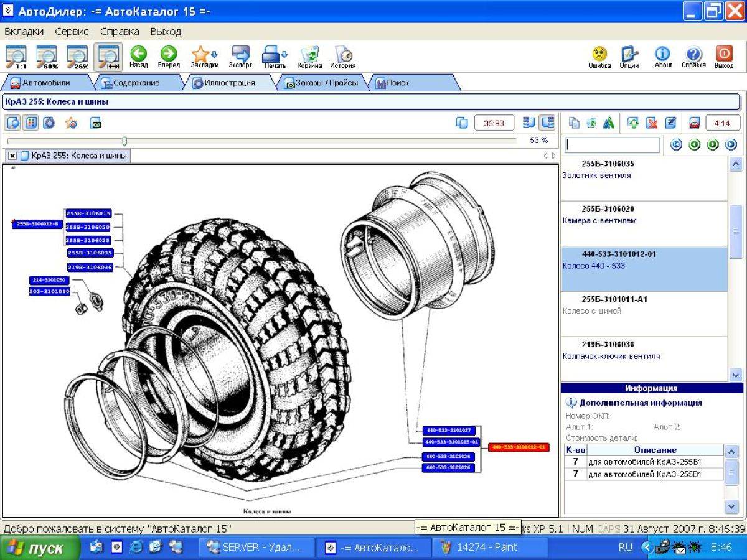Click the cascade windows icon near 35:93
This screenshot has height=560, width=747.
462,123
